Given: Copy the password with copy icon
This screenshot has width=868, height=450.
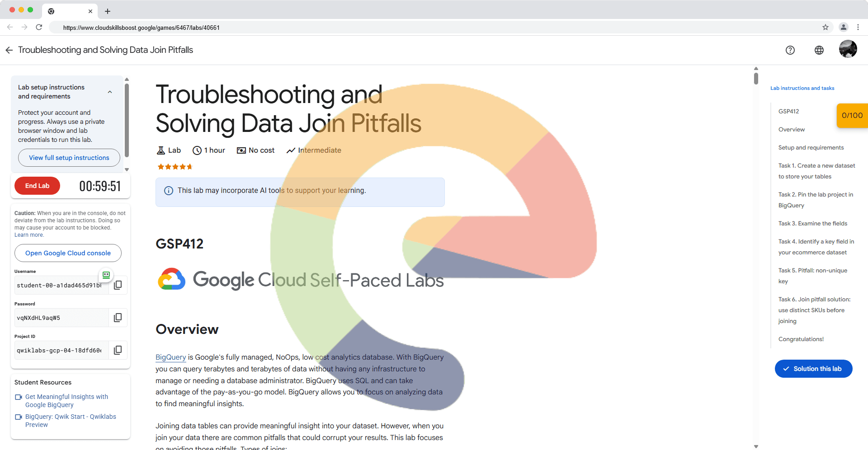Looking at the screenshot, I should (x=118, y=318).
